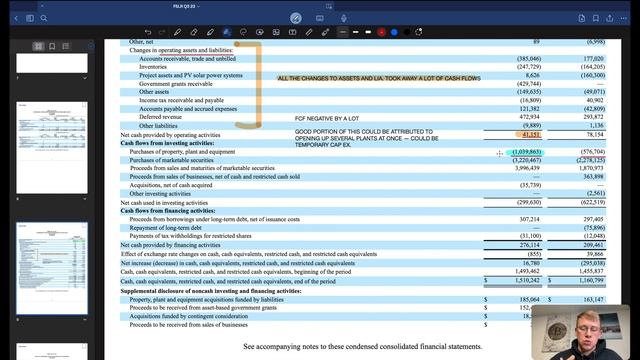This screenshot has width=640, height=360.
Task: Select the Pen tool
Action: click(x=178, y=32)
